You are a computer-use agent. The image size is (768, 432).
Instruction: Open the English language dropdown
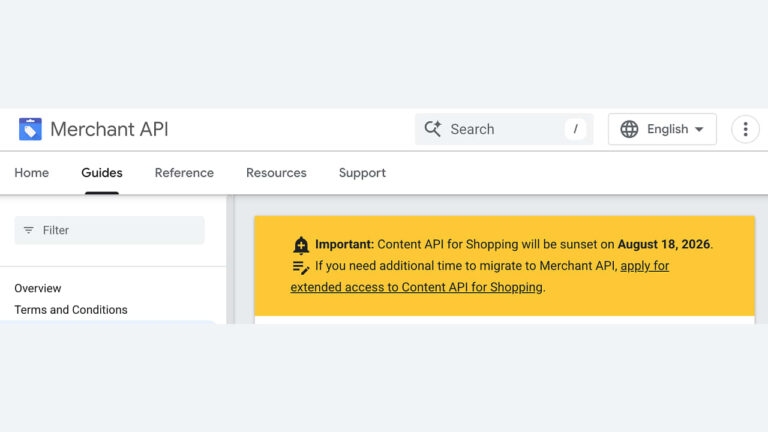pos(662,129)
